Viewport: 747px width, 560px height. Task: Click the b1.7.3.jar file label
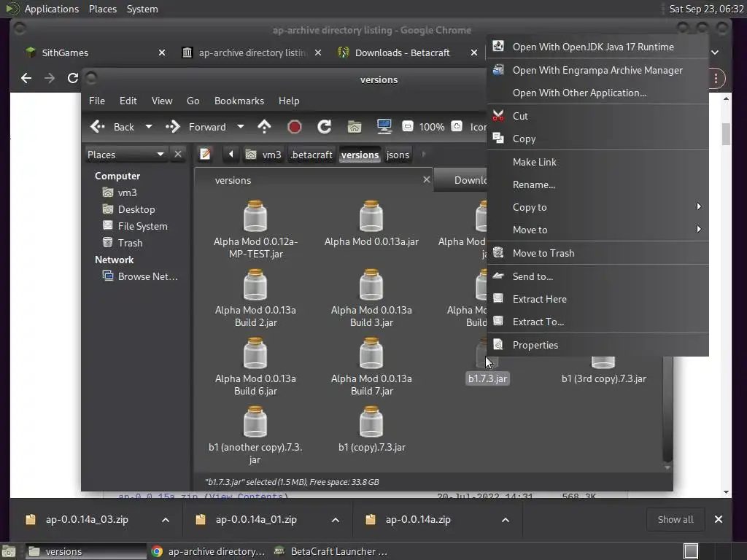[x=487, y=378]
